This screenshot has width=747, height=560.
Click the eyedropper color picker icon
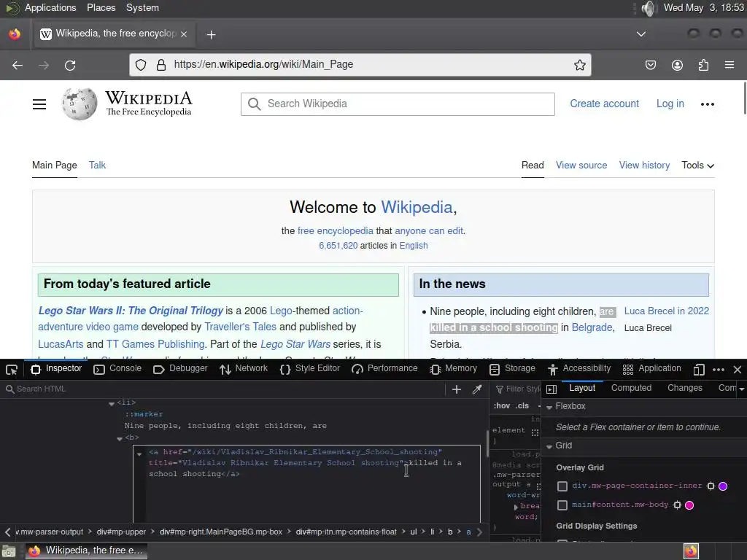(x=477, y=389)
